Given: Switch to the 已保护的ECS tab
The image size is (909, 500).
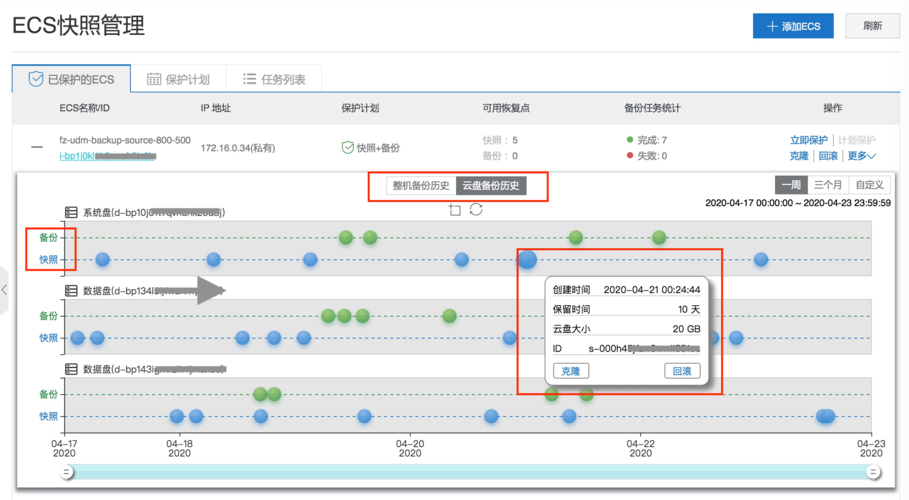Looking at the screenshot, I should point(71,79).
